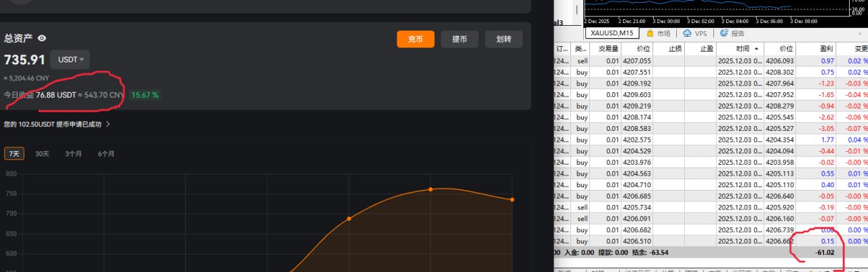Click the 提币 withdraw button
868x272 pixels.
pos(459,39)
